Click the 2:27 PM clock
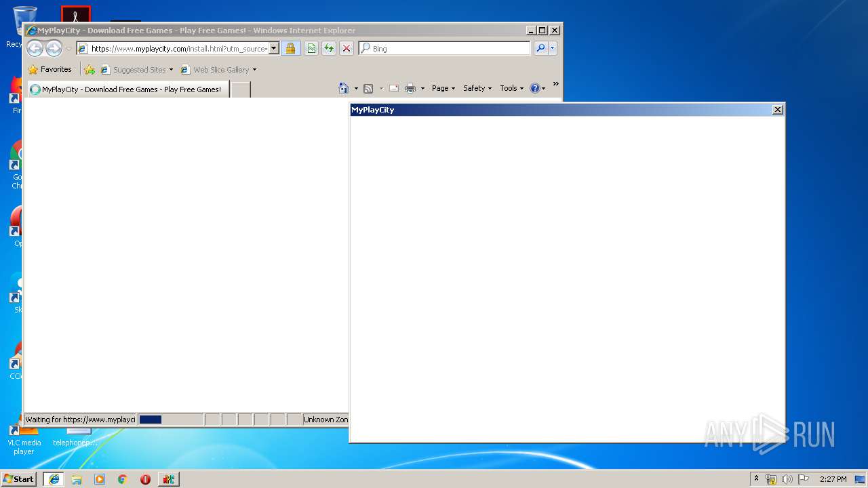 [x=833, y=479]
